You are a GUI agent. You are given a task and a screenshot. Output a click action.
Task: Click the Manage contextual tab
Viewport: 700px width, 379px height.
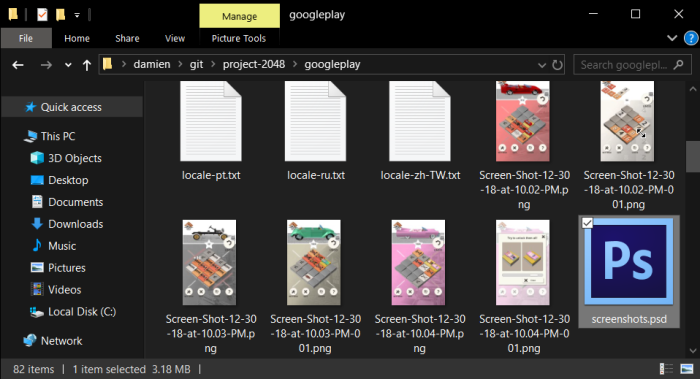coord(239,16)
